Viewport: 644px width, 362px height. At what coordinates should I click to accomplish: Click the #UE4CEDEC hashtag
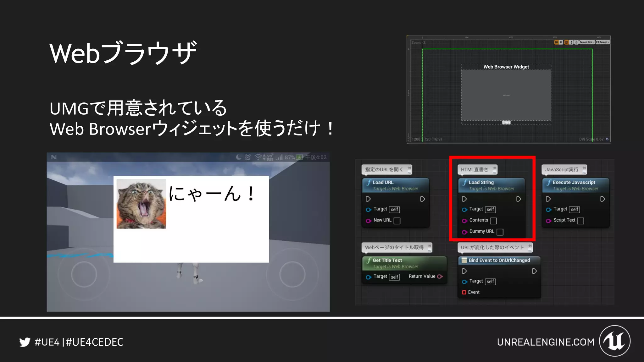[95, 342]
